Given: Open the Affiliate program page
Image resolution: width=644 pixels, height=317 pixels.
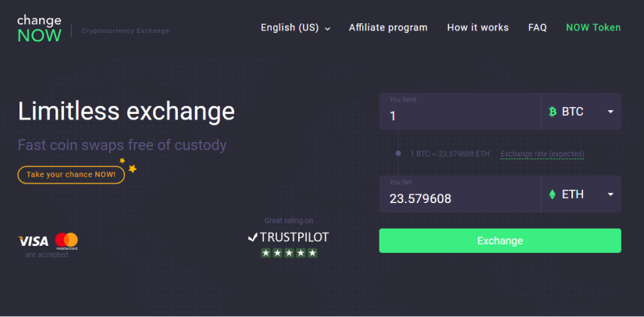Looking at the screenshot, I should click(388, 27).
